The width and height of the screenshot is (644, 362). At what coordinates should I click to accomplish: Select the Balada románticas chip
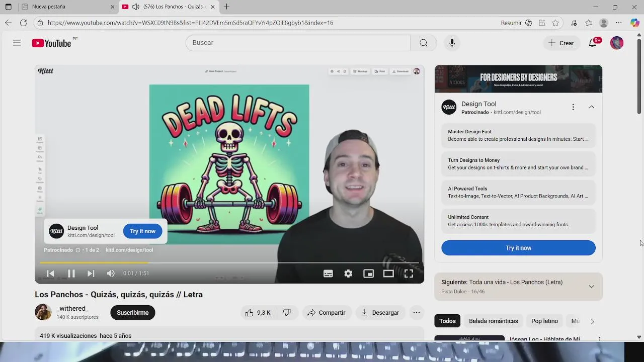[x=494, y=321]
